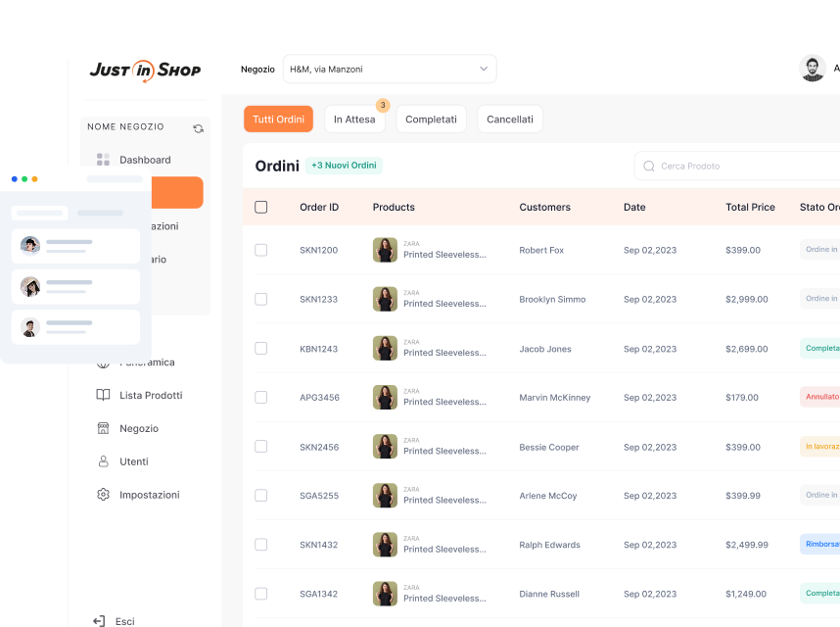Open the Utenti user icon

(103, 461)
